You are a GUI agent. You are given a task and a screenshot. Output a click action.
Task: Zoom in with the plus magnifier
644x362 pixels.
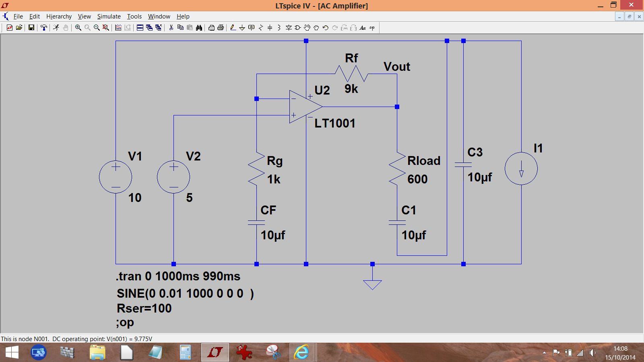point(78,28)
